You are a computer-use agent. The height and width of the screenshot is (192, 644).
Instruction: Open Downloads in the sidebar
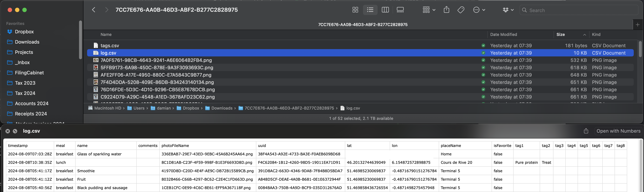pos(27,42)
